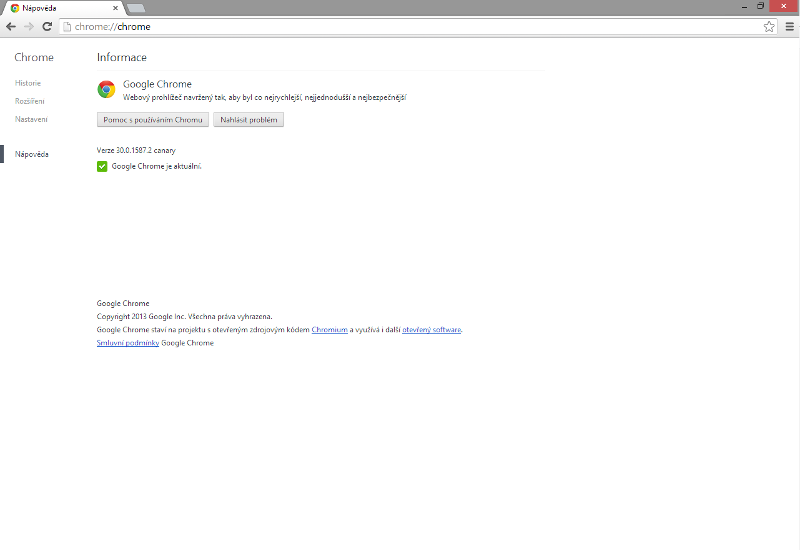Click Pomoc s používáním Chromu button
The height and width of the screenshot is (550, 800).
click(x=153, y=120)
